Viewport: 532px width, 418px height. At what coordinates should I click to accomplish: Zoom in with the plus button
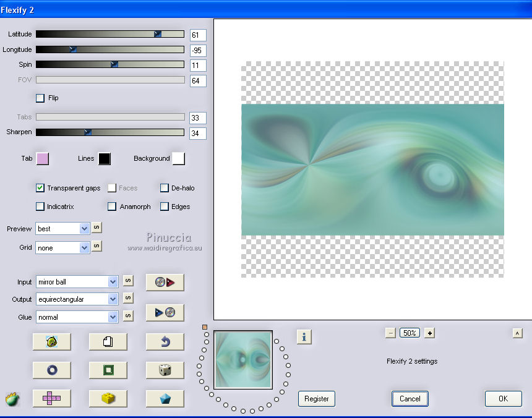(429, 333)
